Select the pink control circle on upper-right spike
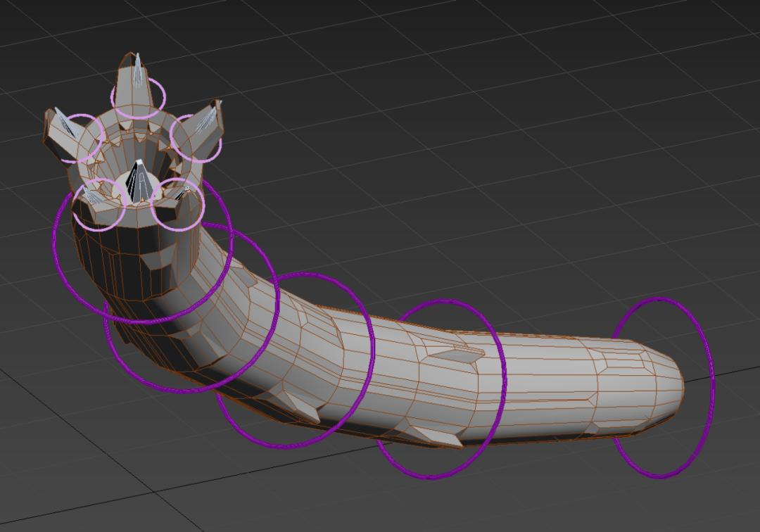This screenshot has width=760, height=532. 196,138
